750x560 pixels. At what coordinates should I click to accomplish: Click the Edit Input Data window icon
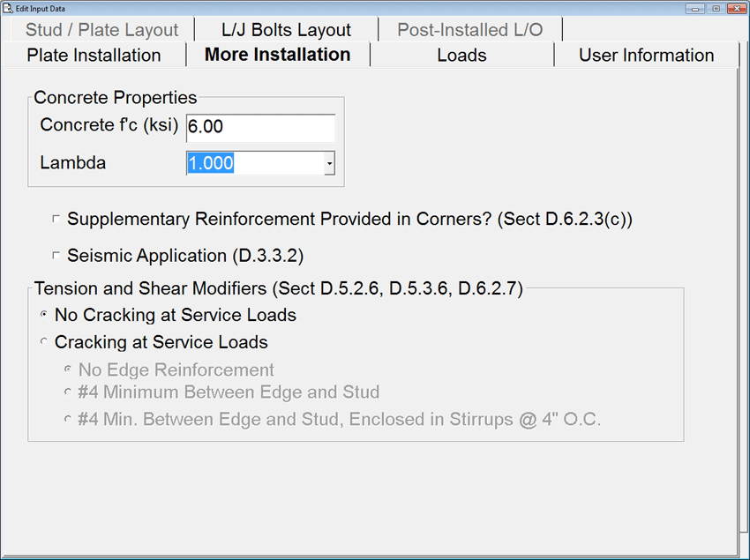pos(8,7)
